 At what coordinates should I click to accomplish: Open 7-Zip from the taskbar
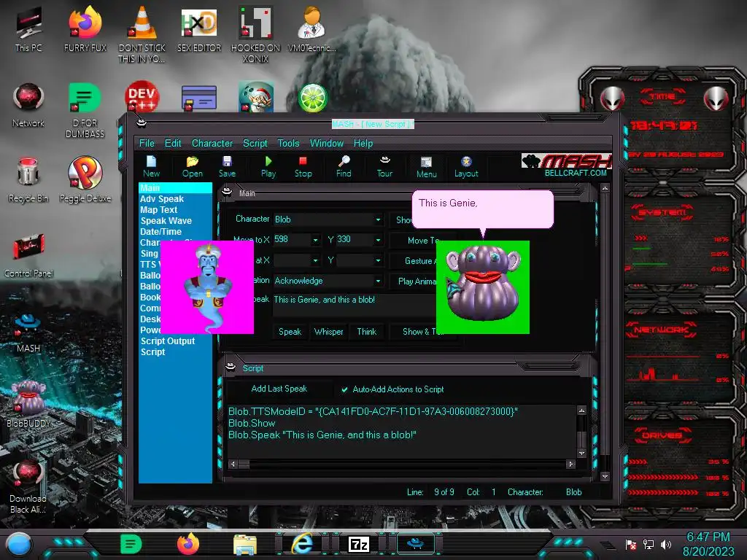359,544
